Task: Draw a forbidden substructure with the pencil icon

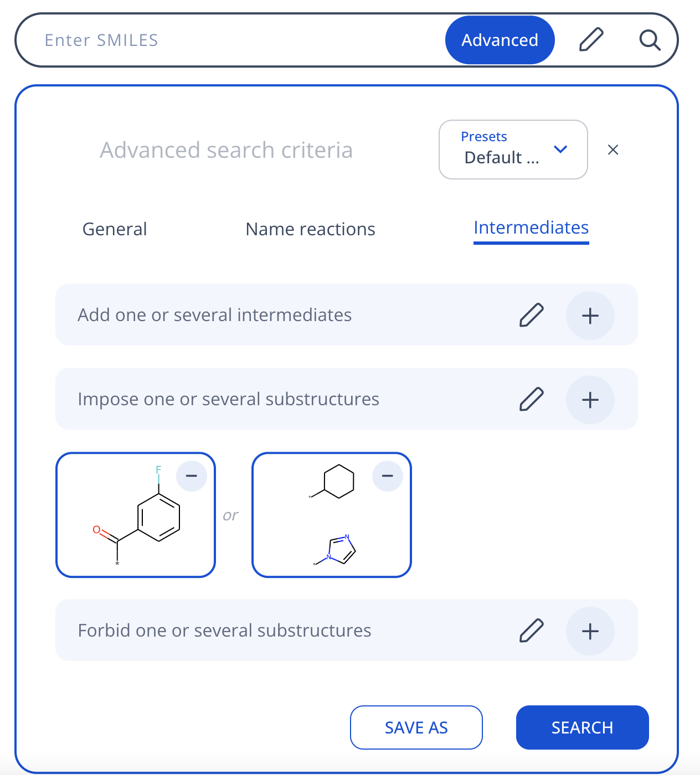Action: [532, 631]
